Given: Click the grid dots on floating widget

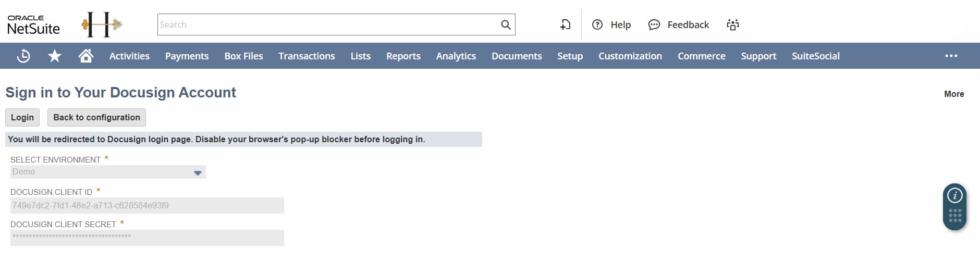Looking at the screenshot, I should pyautogui.click(x=954, y=216).
